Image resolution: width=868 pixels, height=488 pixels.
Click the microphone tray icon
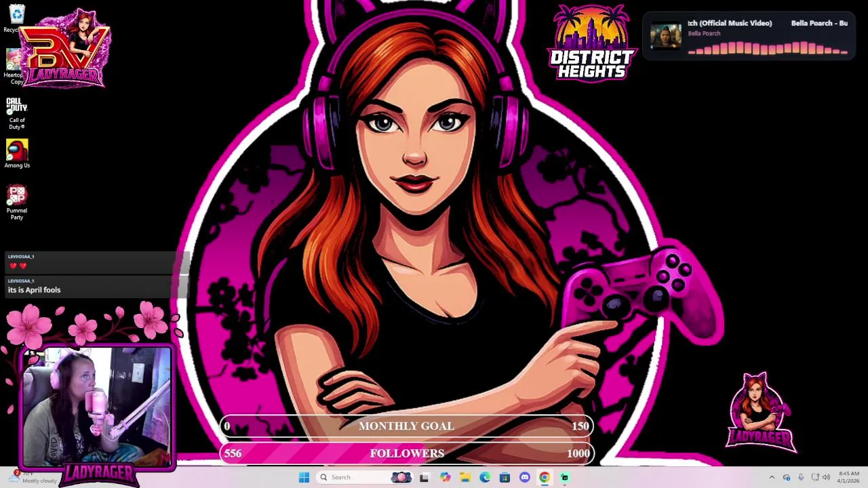pyautogui.click(x=801, y=477)
